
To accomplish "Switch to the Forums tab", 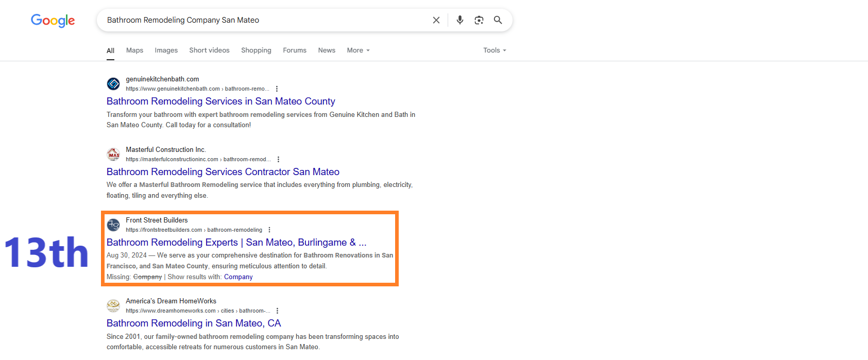I will point(295,50).
